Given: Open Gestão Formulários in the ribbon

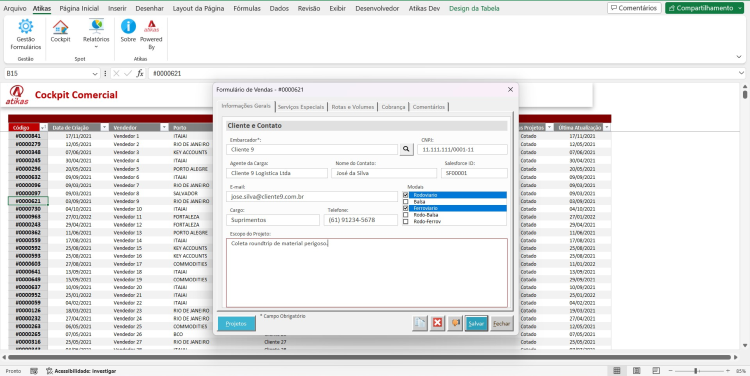Looking at the screenshot, I should pyautogui.click(x=26, y=34).
